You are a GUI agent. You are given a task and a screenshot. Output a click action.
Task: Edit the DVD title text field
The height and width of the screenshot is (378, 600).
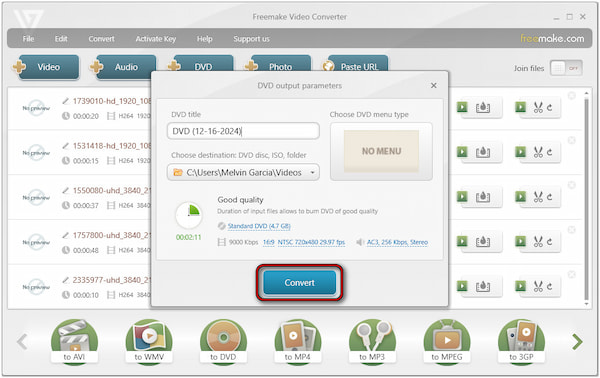click(243, 131)
